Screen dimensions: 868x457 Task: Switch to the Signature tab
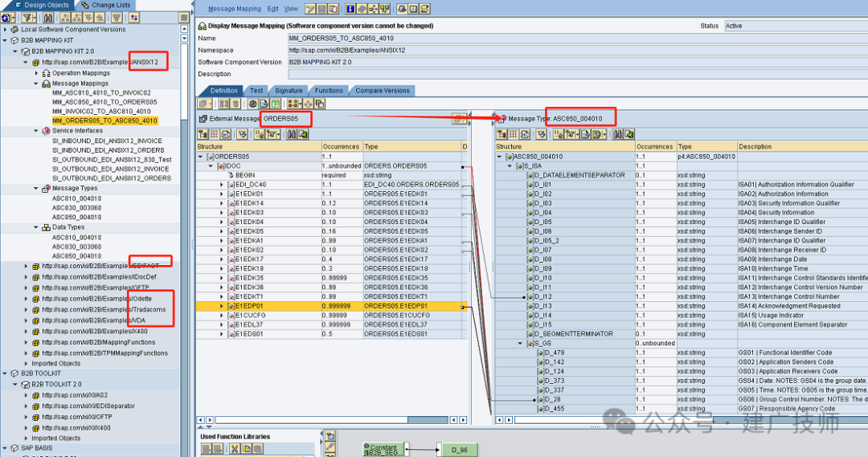pos(289,91)
